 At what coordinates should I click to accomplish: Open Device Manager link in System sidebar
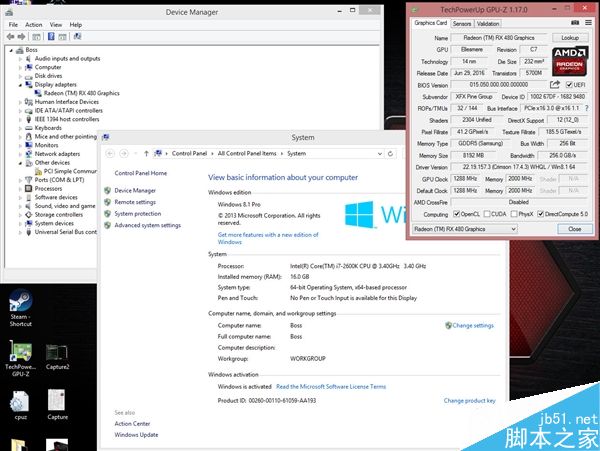[135, 190]
